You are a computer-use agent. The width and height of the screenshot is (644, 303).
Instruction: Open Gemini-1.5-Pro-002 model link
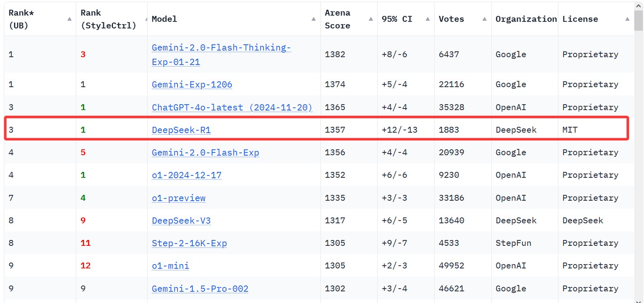point(200,289)
